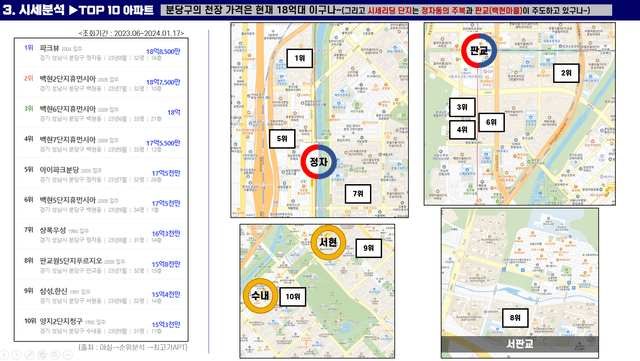Click the blue '1위' rank number in the list
640x361 pixels.
point(29,48)
